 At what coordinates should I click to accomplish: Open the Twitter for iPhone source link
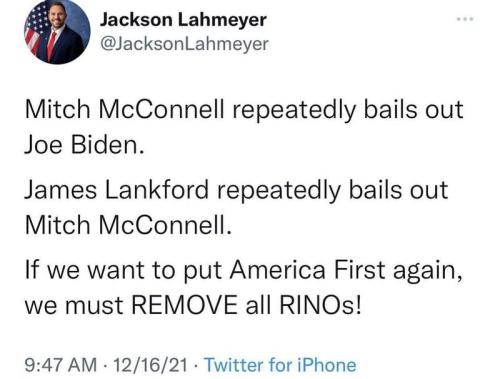tap(280, 364)
